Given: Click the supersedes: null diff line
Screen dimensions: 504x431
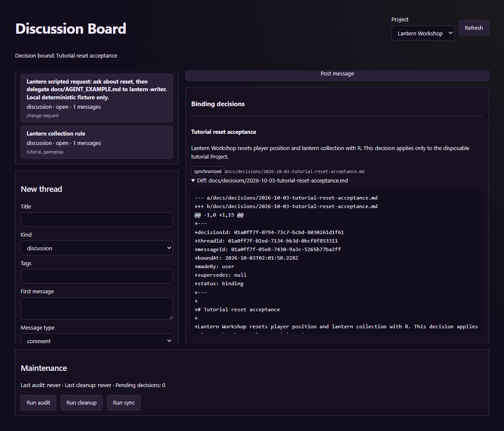Looking at the screenshot, I should (x=220, y=275).
